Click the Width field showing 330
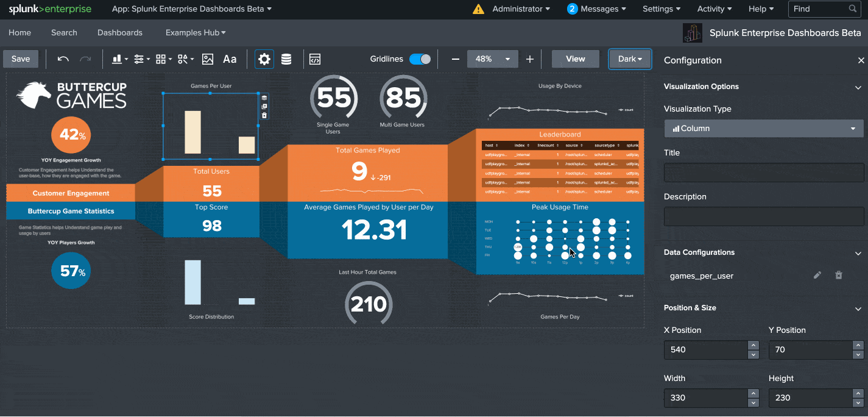Image resolution: width=868 pixels, height=417 pixels. click(706, 398)
